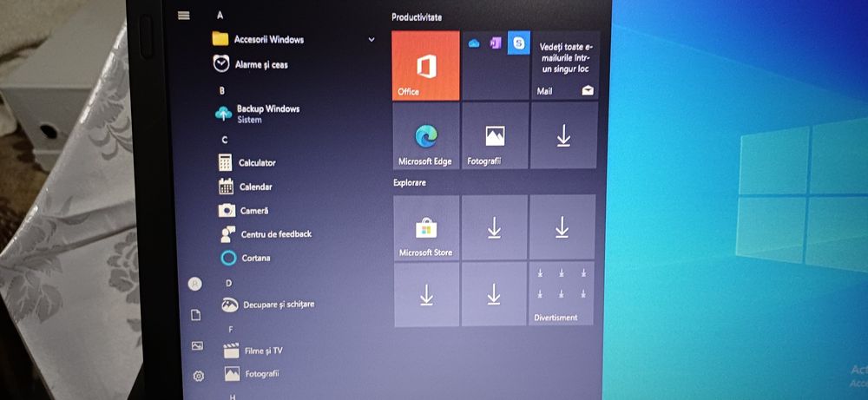
Task: Click download tile beside Fotografii tile
Action: 563,135
